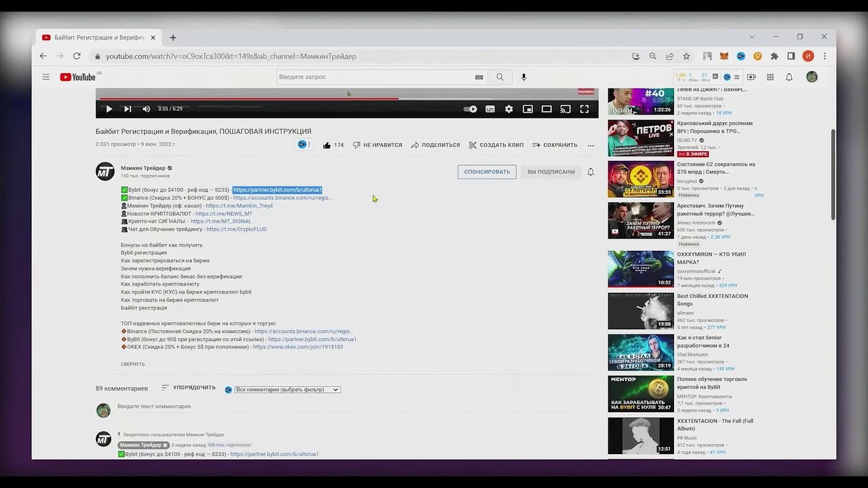
Task: Switch the player to miniplayer mode
Action: tap(528, 109)
